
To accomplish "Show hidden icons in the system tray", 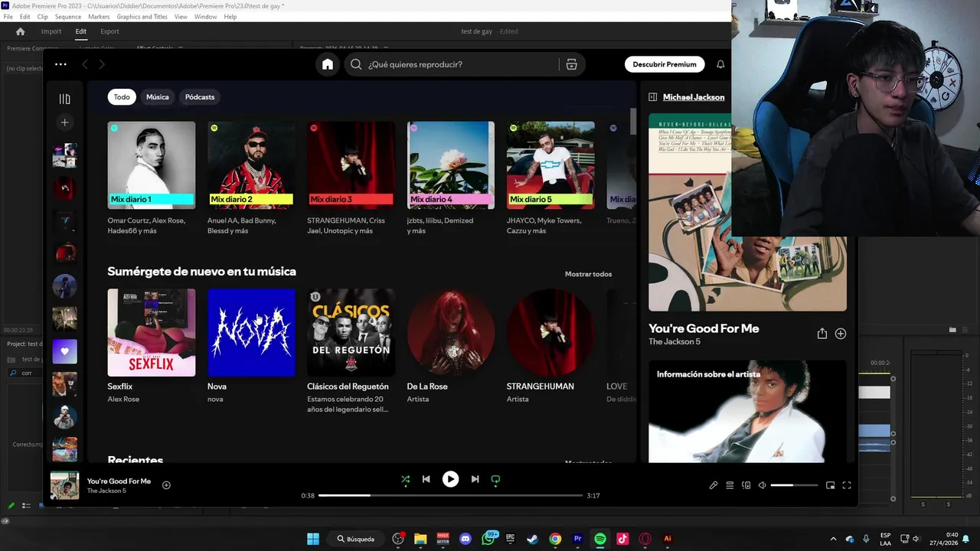I will tap(833, 539).
